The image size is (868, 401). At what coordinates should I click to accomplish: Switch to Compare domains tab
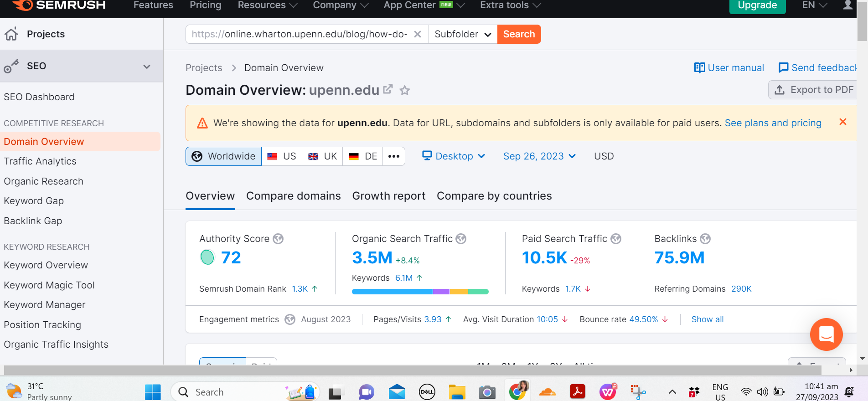click(x=294, y=196)
